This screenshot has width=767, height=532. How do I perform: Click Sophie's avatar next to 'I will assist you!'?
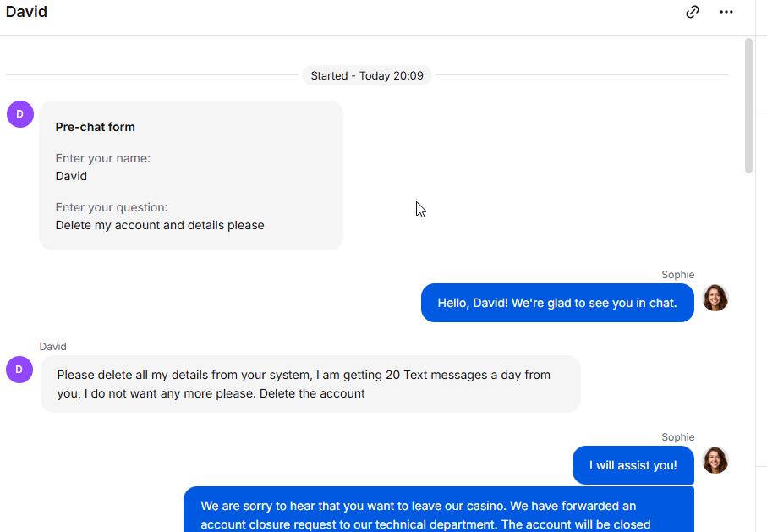tap(715, 460)
